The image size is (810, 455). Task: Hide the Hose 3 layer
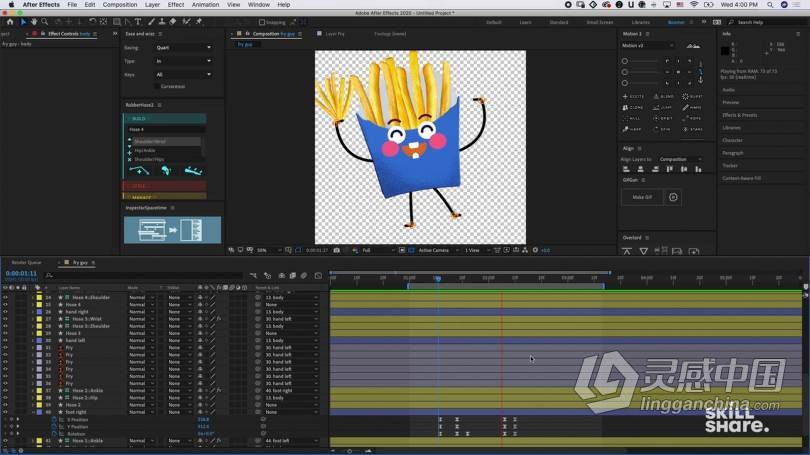click(x=5, y=334)
